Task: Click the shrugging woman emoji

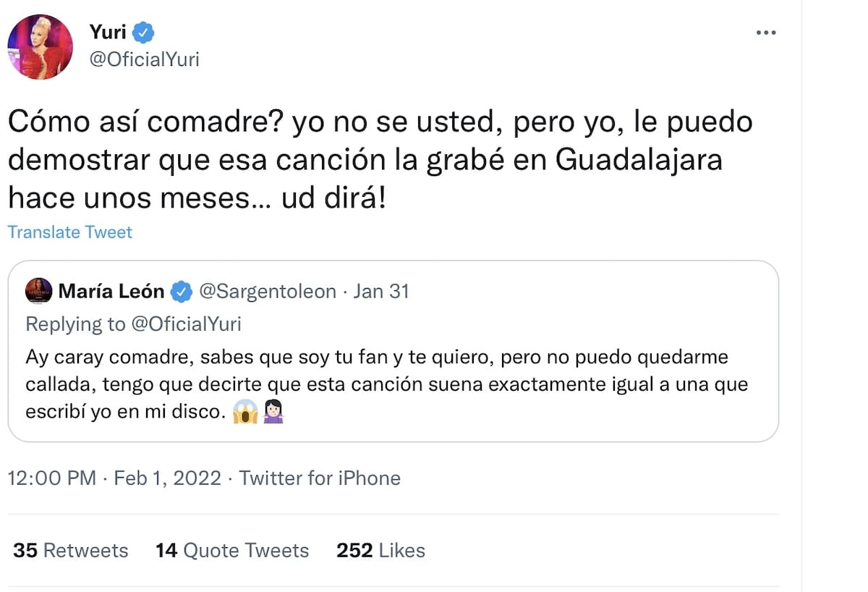Action: coord(273,413)
